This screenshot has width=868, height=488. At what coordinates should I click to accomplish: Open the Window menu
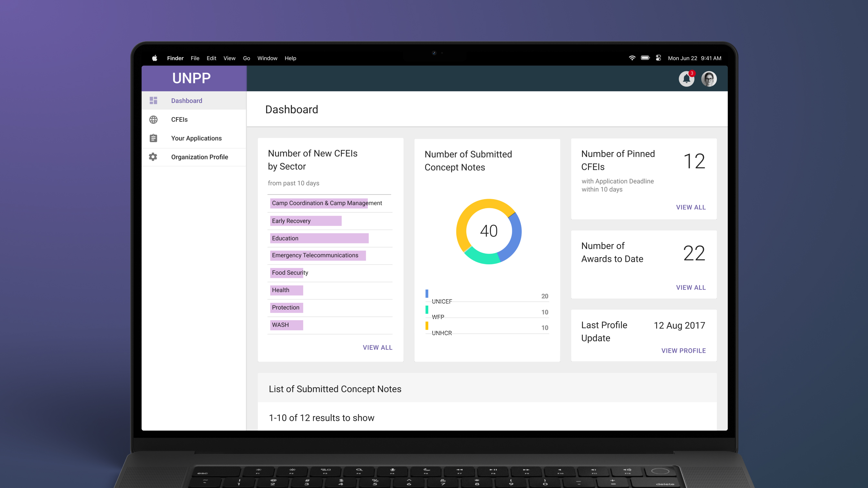[x=267, y=58]
